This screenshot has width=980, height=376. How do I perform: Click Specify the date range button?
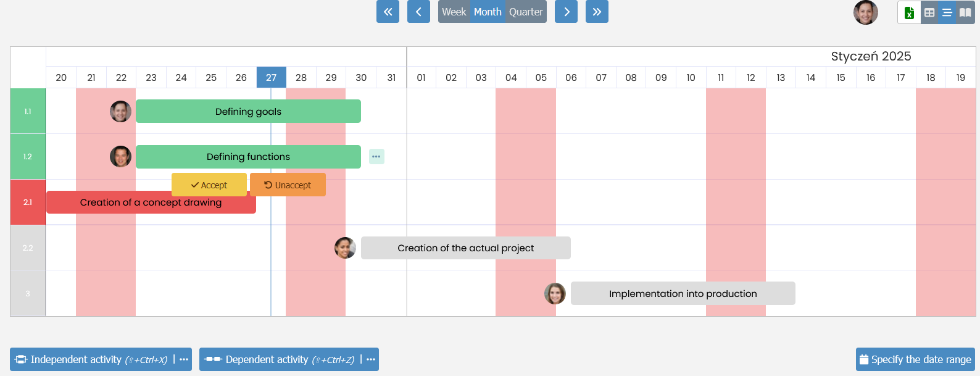[x=915, y=359]
